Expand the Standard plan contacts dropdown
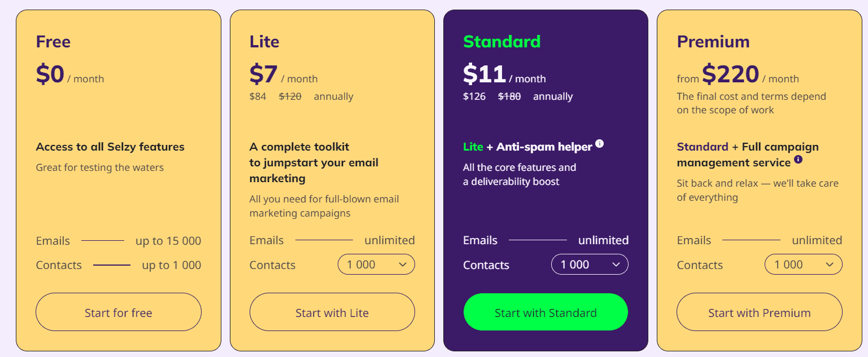Screen dimensions: 868x357 click(590, 265)
